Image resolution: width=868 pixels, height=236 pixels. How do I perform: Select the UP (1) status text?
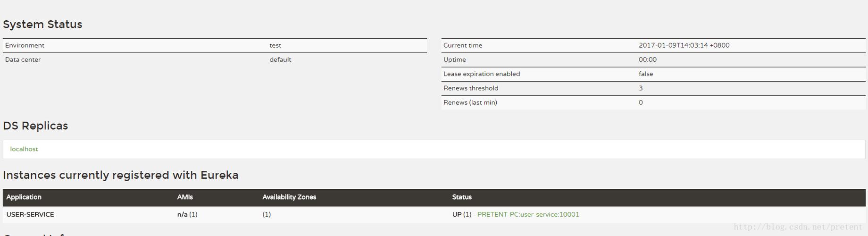[462, 214]
